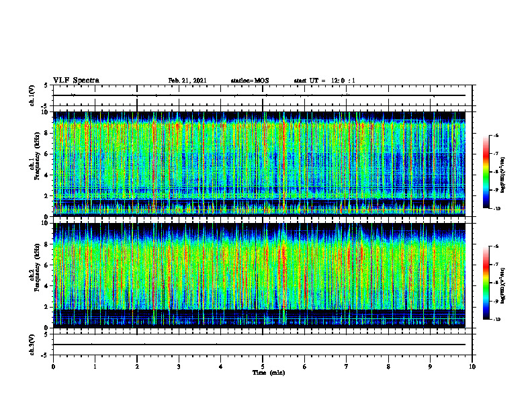Click the "4" tick on ch.1 frequency axis
Viewport: 532px width, 411px height.
pos(47,175)
